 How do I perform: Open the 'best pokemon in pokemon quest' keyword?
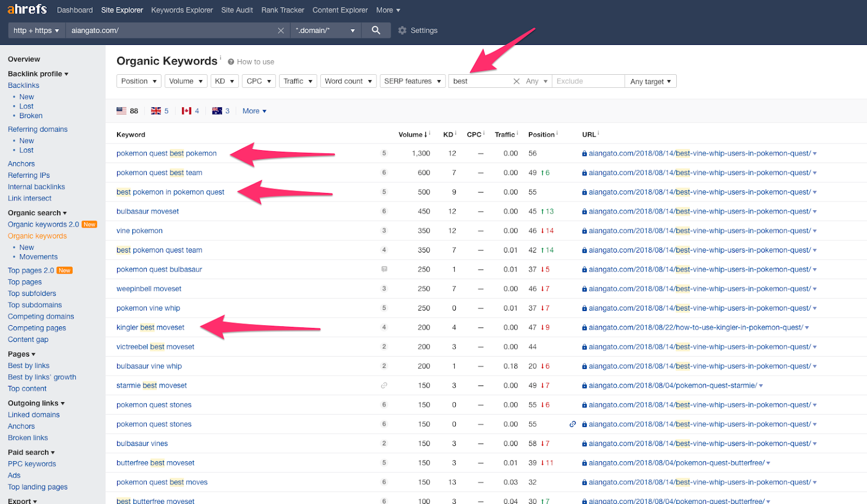click(170, 192)
